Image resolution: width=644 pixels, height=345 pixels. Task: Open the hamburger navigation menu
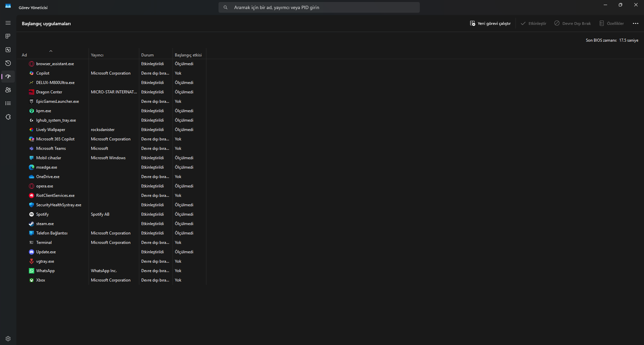tap(8, 23)
